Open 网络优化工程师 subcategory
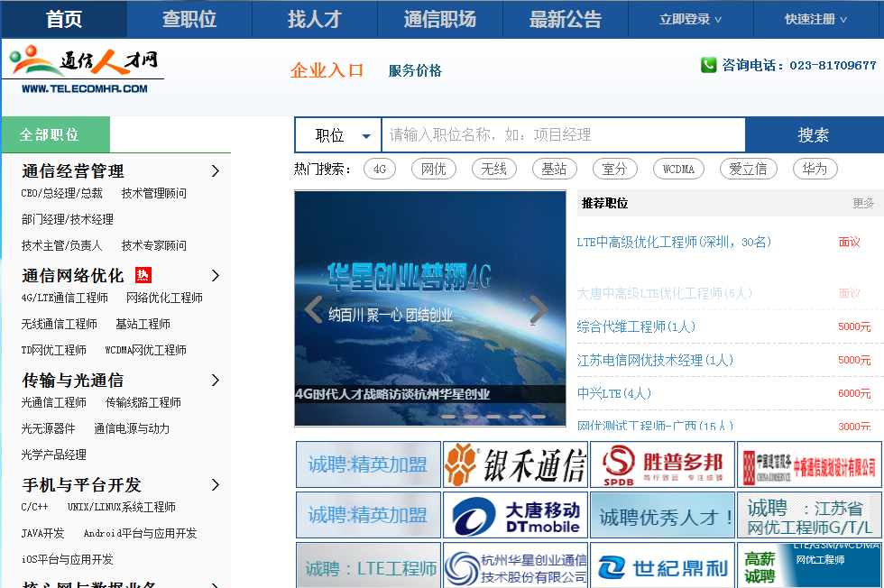The height and width of the screenshot is (588, 884). click(x=164, y=298)
